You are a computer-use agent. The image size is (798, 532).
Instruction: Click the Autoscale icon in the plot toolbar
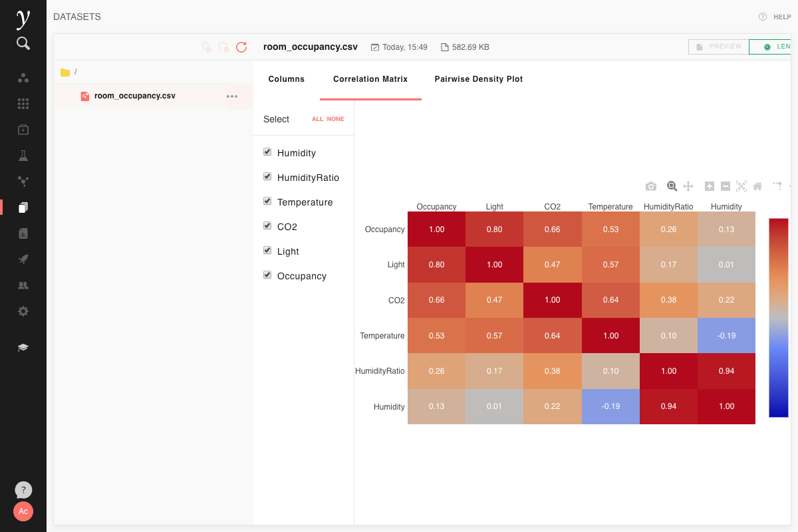click(741, 186)
